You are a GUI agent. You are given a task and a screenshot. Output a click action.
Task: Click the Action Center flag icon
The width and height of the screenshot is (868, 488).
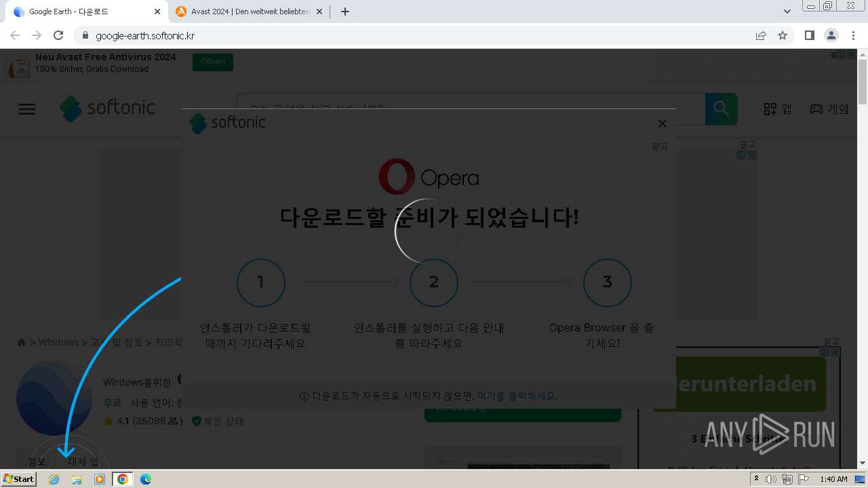(x=804, y=479)
